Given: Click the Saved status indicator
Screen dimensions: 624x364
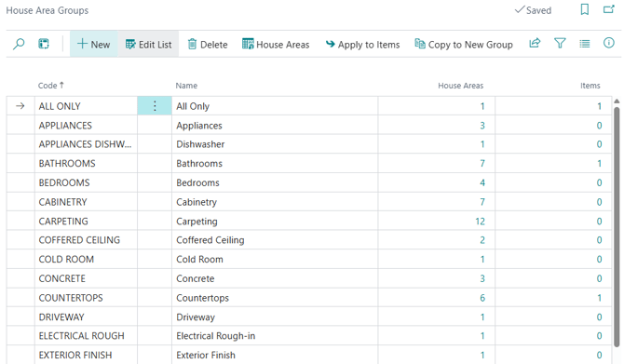Looking at the screenshot, I should 533,10.
